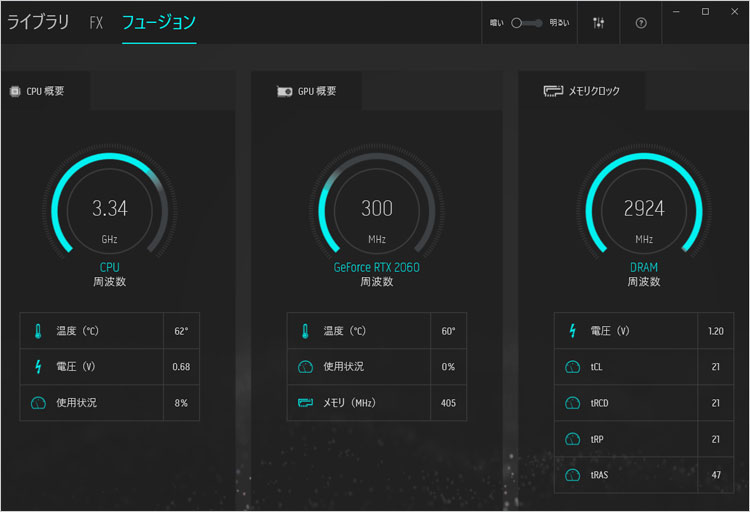Click the GPU memory value 405
Image resolution: width=750 pixels, height=512 pixels.
(448, 403)
